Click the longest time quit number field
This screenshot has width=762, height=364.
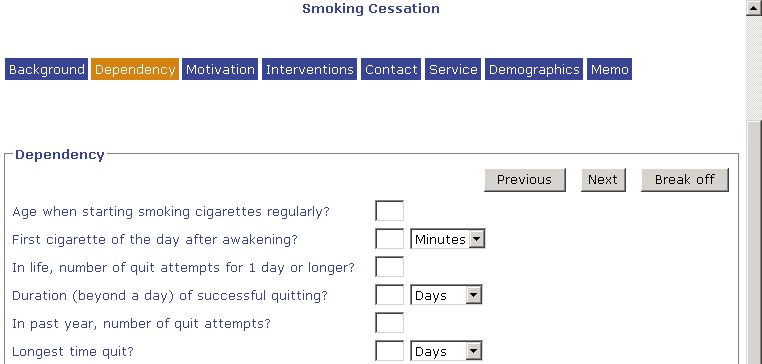pyautogui.click(x=389, y=351)
